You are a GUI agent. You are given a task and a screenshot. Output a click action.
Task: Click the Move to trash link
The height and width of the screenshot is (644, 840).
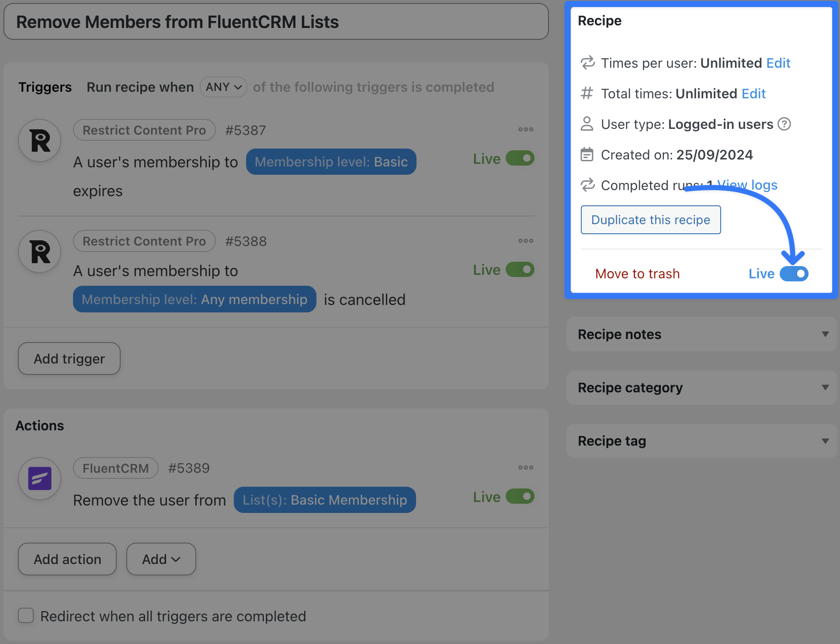coord(637,274)
